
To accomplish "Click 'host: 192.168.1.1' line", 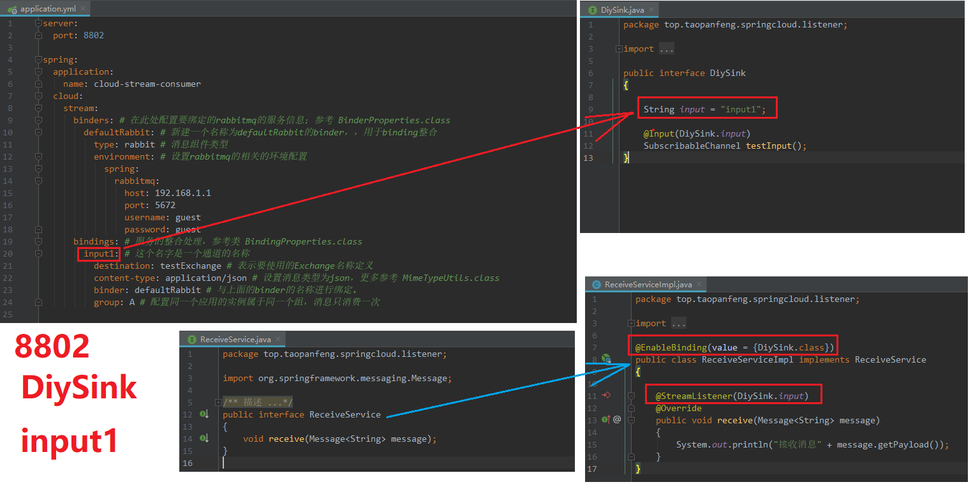I will click(168, 193).
